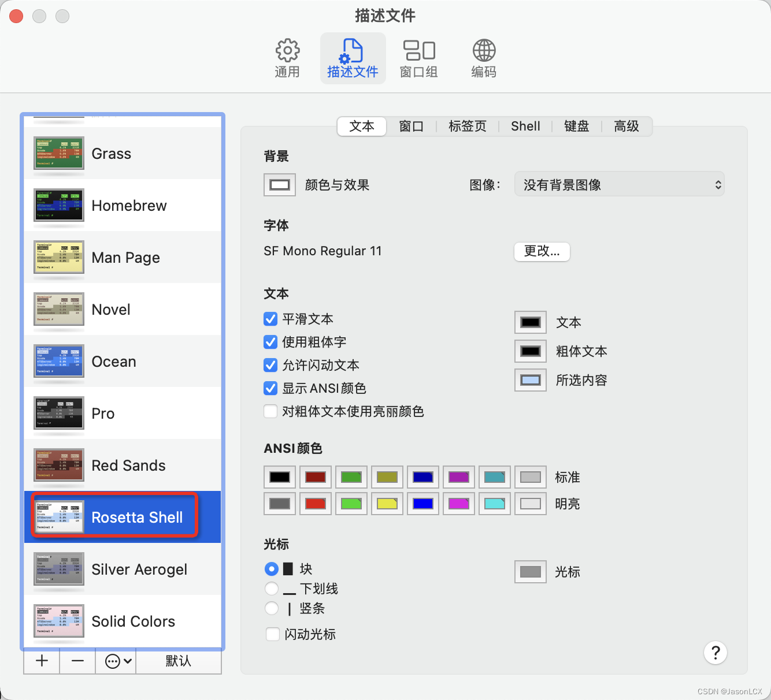771x700 pixels.
Task: Click the help question mark icon
Action: [715, 653]
